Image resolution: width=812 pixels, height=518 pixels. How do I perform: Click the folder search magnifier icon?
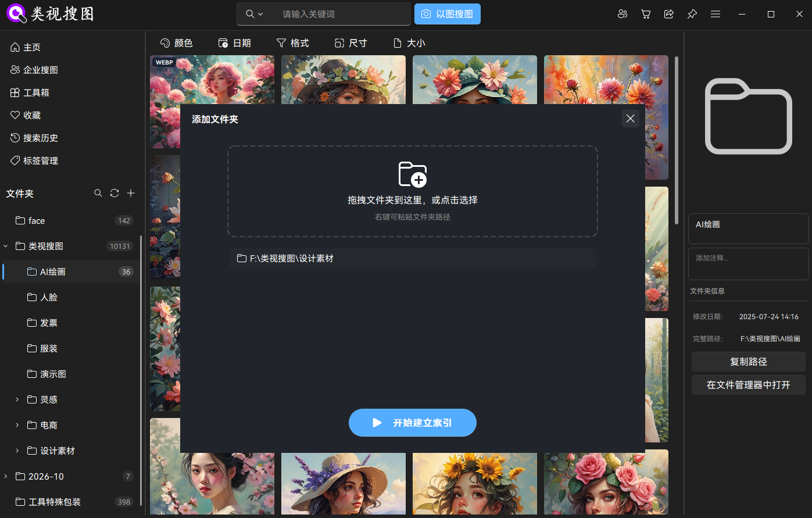(98, 193)
